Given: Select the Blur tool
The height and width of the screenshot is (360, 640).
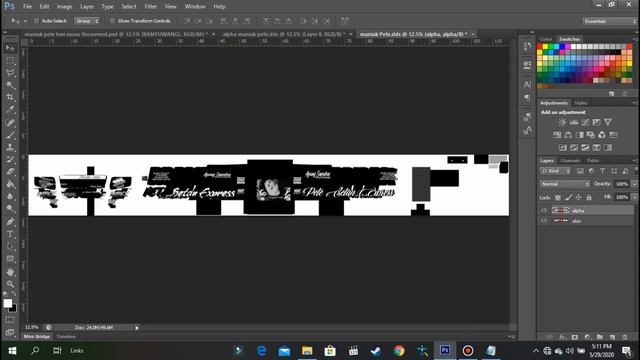Looking at the screenshot, I should pyautogui.click(x=10, y=196).
